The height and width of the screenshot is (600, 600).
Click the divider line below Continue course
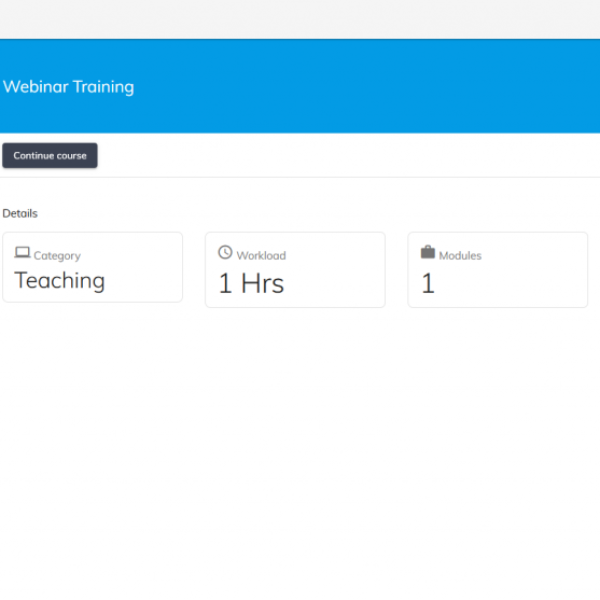(300, 178)
